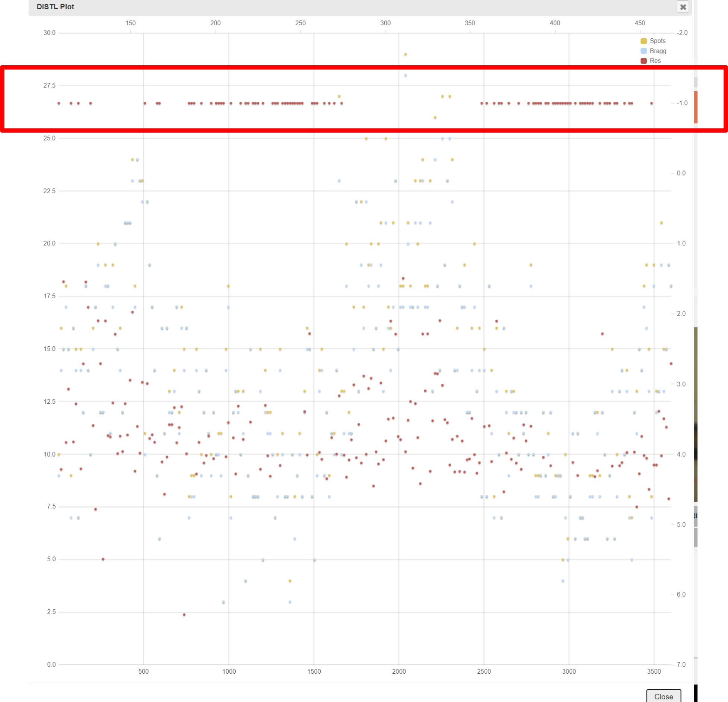Toggle visibility of the Bragg series

658,51
